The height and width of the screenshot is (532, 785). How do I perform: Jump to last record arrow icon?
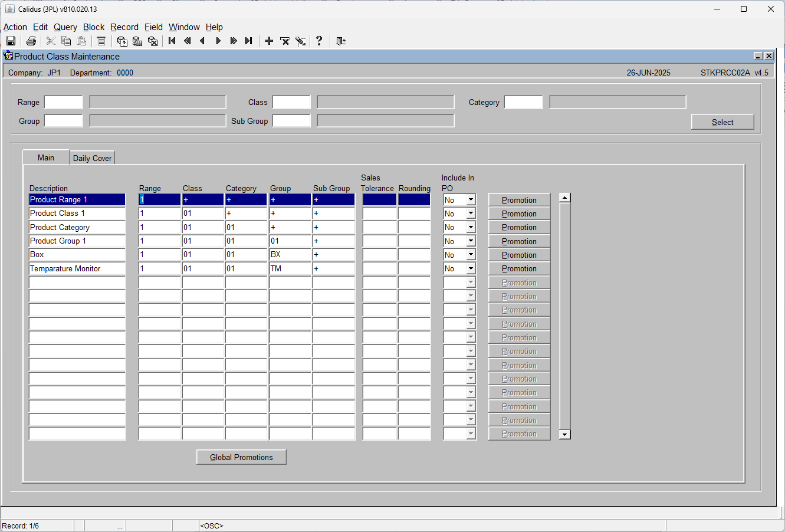point(249,41)
